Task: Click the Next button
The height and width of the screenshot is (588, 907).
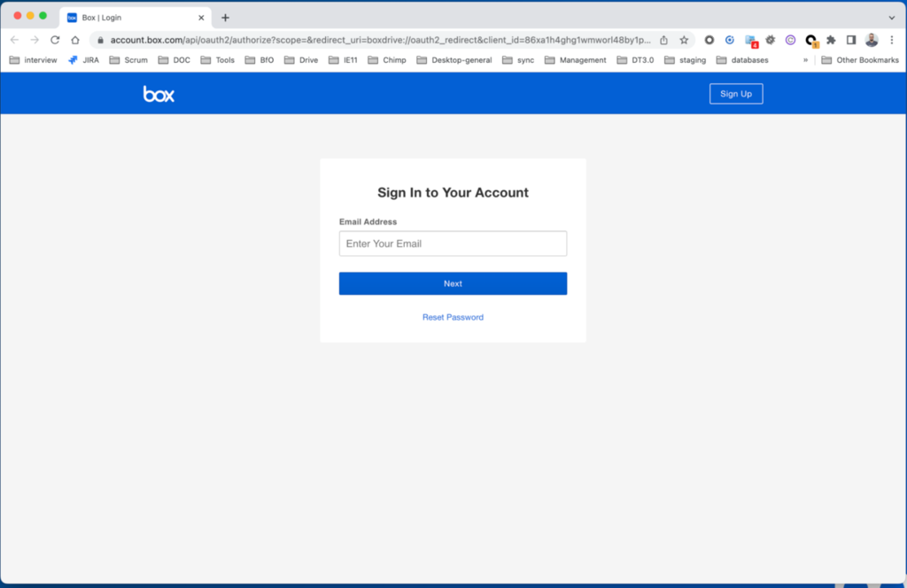Action: pyautogui.click(x=453, y=283)
